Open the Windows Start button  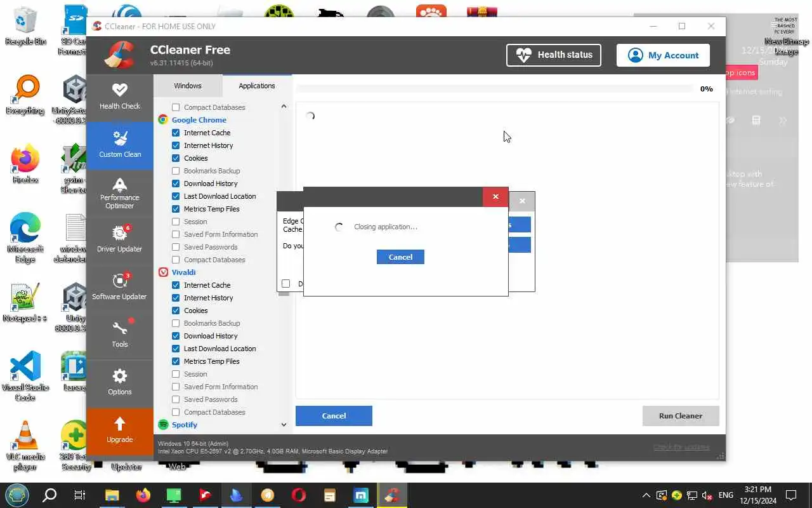16,495
